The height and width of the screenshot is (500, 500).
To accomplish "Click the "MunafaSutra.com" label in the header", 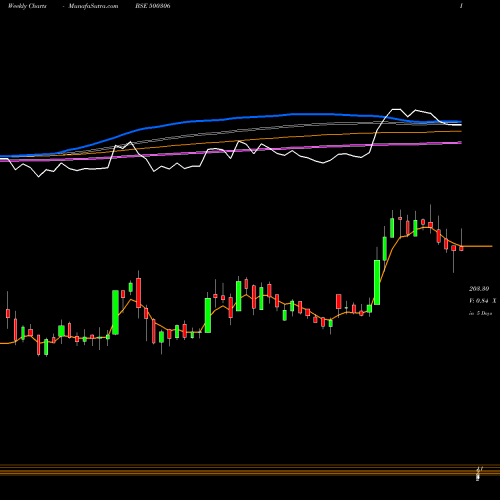I will [93, 6].
